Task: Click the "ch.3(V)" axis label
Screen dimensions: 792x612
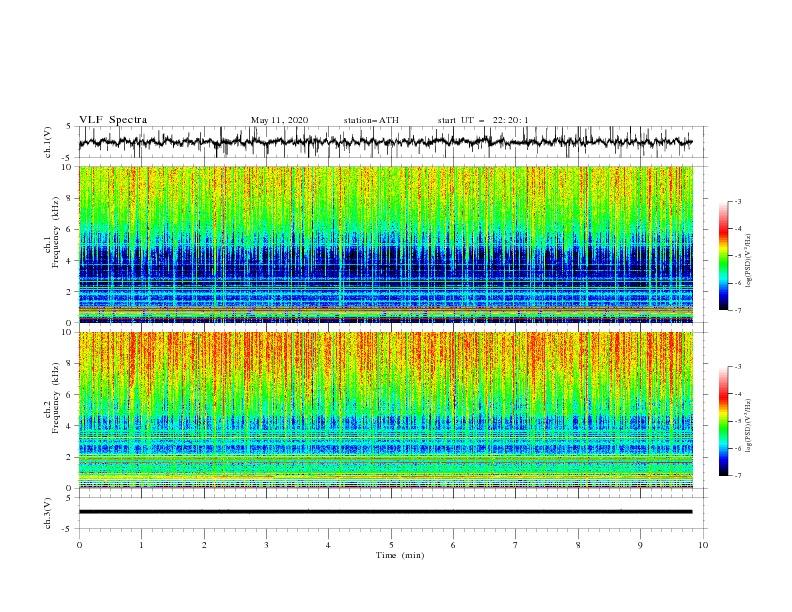Action: pos(48,513)
